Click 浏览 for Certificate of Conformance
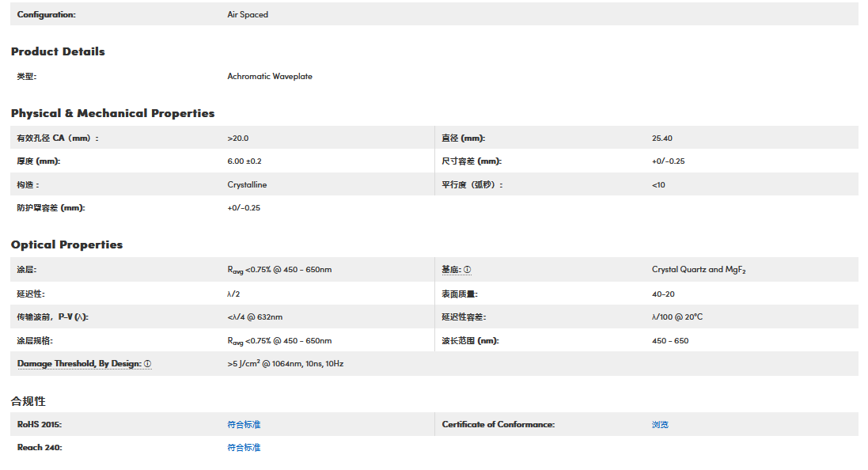The image size is (868, 470). click(x=660, y=425)
